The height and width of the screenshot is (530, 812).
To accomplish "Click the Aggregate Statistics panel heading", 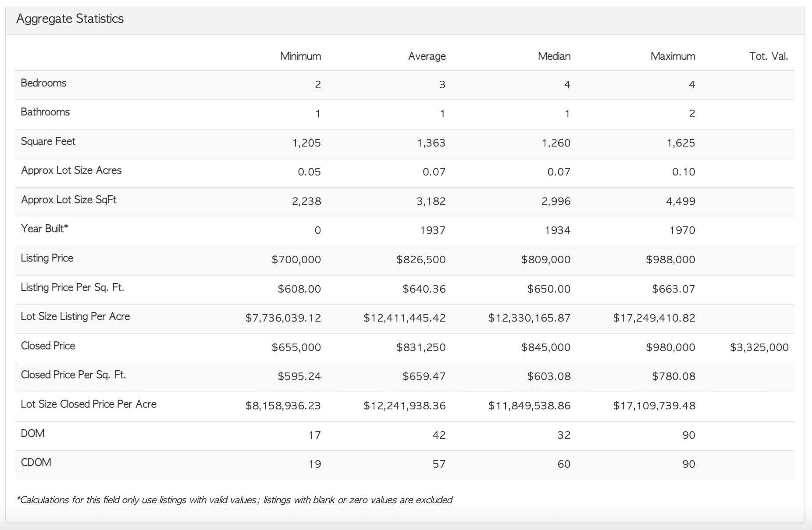I will pyautogui.click(x=70, y=19).
